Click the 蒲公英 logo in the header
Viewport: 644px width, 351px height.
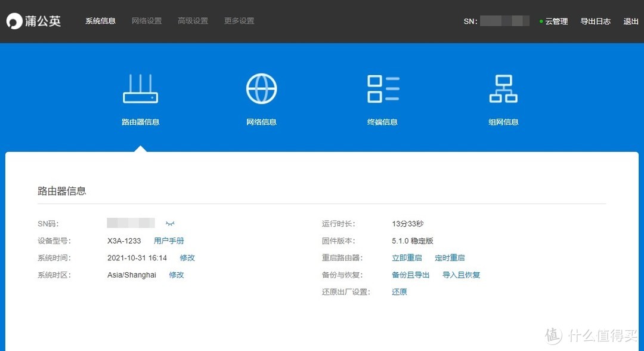coord(34,21)
